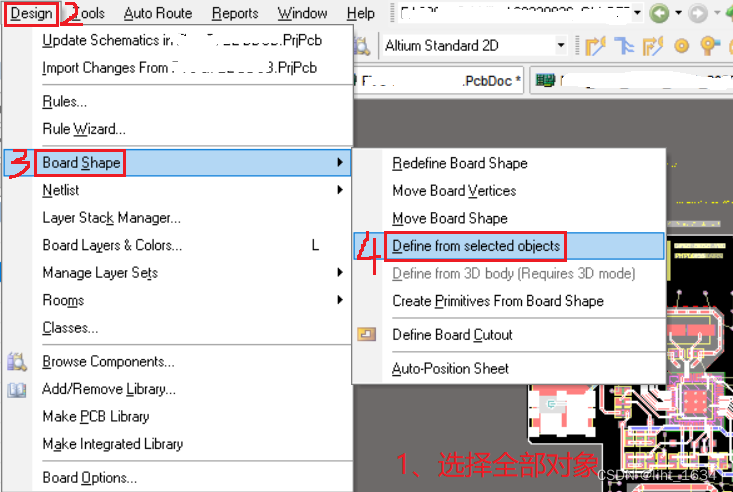Click the green back navigation arrow
This screenshot has width=733, height=492.
(659, 13)
